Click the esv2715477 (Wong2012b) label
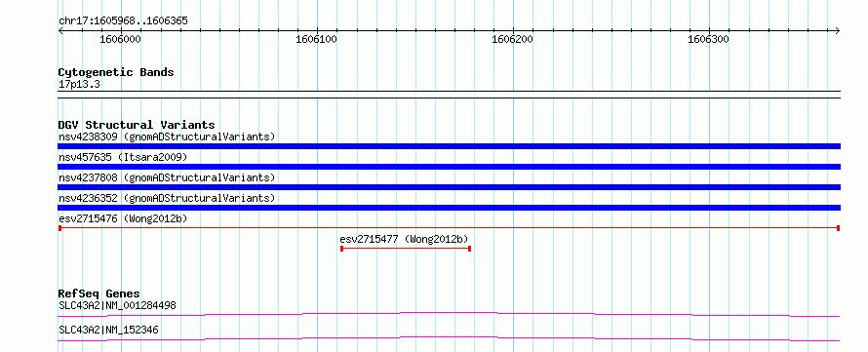868x352 pixels. 404,239
